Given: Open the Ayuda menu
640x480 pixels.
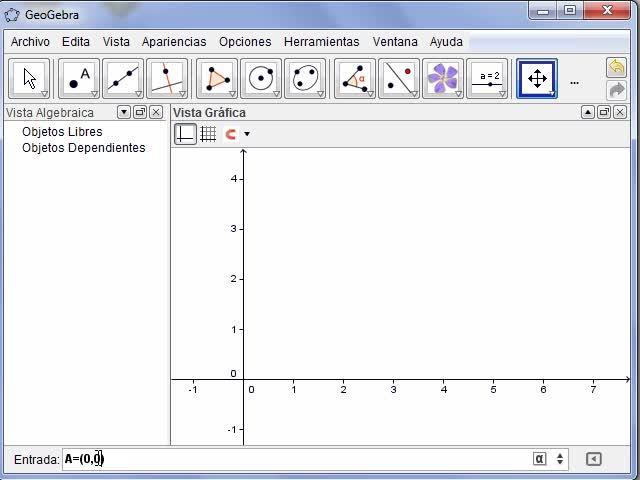Looking at the screenshot, I should pos(446,42).
